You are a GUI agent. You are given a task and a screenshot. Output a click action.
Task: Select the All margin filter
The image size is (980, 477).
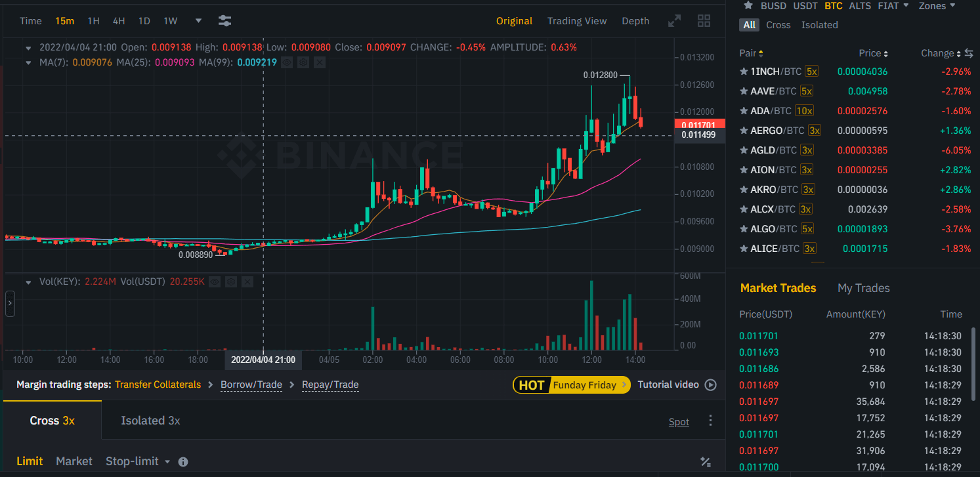pyautogui.click(x=750, y=25)
